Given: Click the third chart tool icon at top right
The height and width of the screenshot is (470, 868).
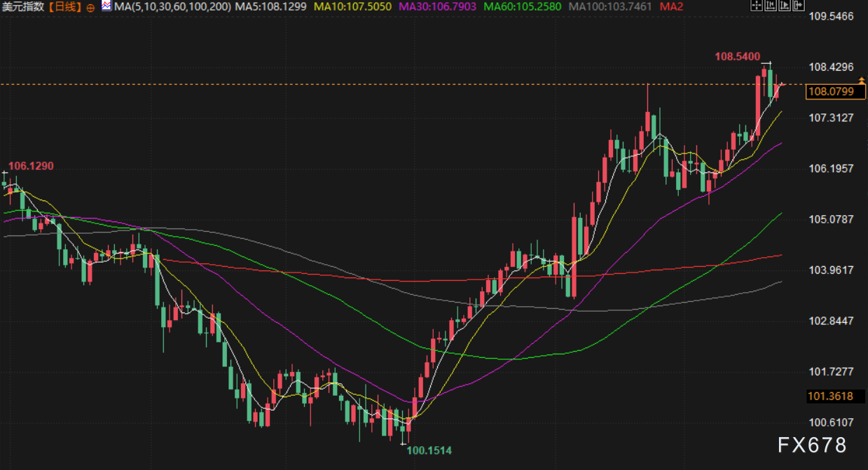Looking at the screenshot, I should (785, 6).
